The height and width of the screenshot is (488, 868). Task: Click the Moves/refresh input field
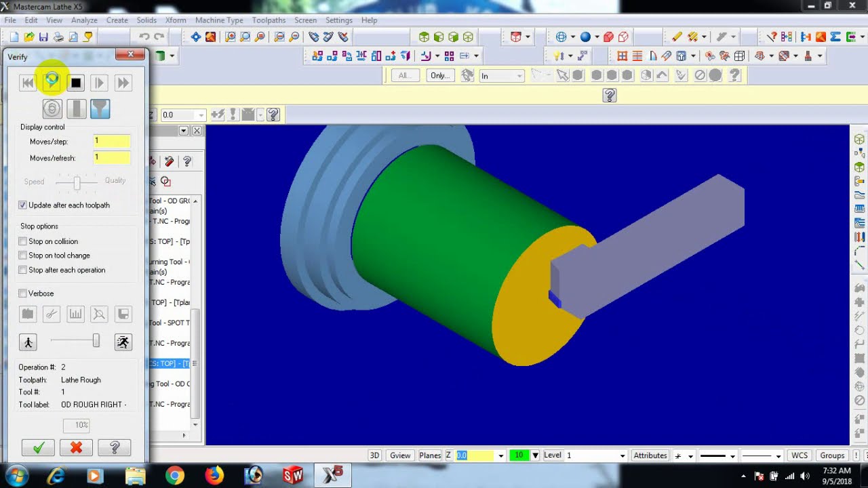tap(112, 158)
